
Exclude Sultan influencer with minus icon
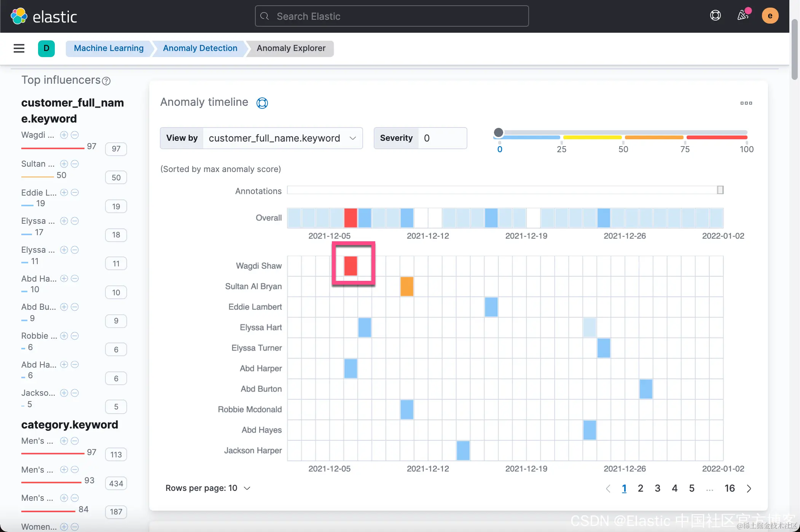(75, 164)
